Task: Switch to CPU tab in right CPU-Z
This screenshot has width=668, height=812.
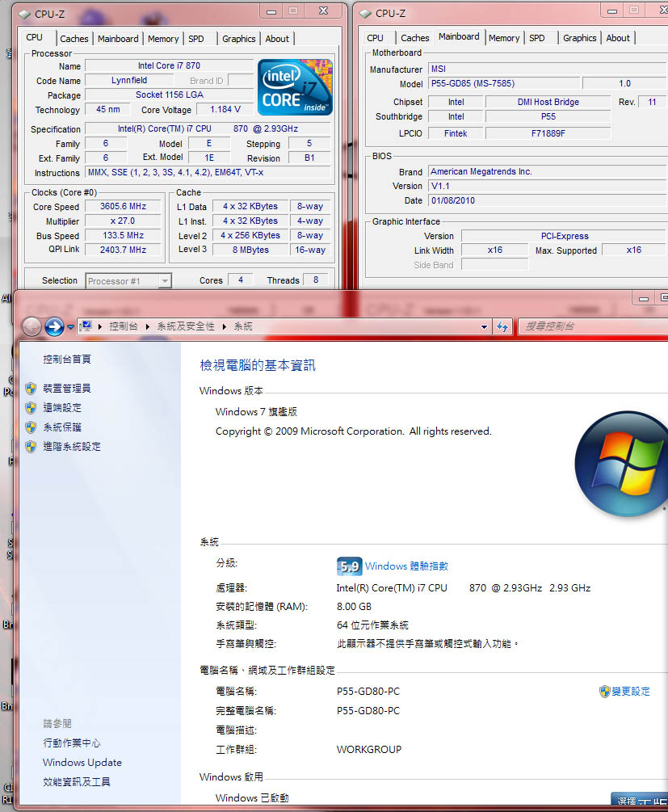Action: click(x=375, y=38)
